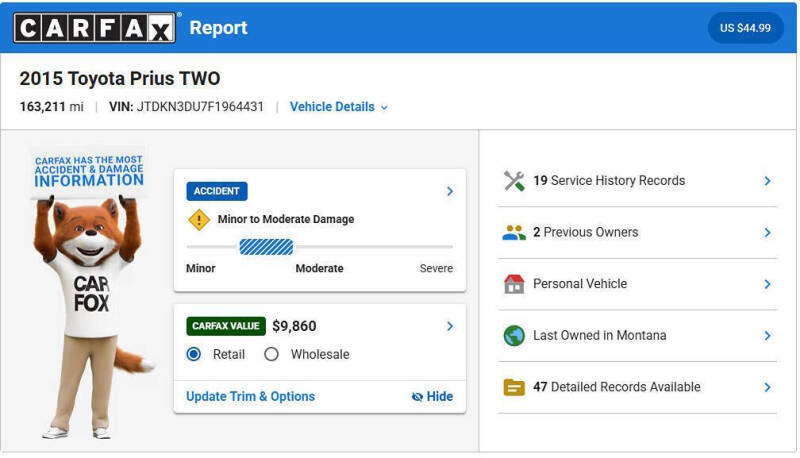Click the previous owners people icon

(x=514, y=233)
